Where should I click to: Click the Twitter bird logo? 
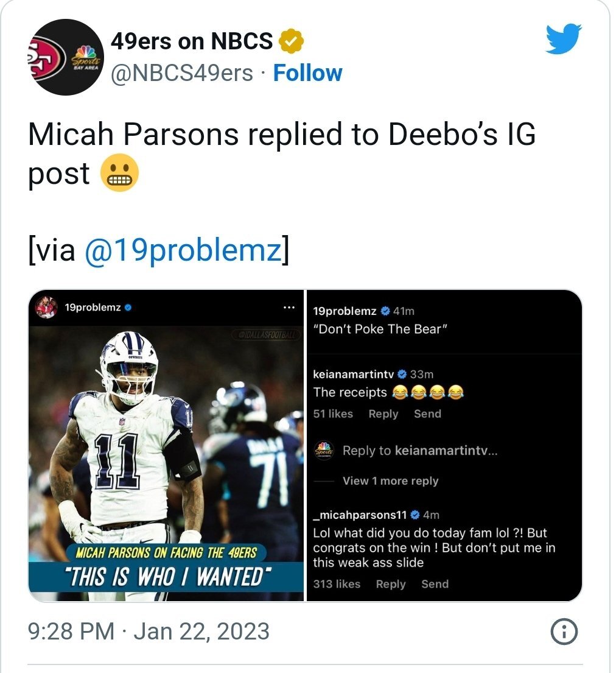563,39
